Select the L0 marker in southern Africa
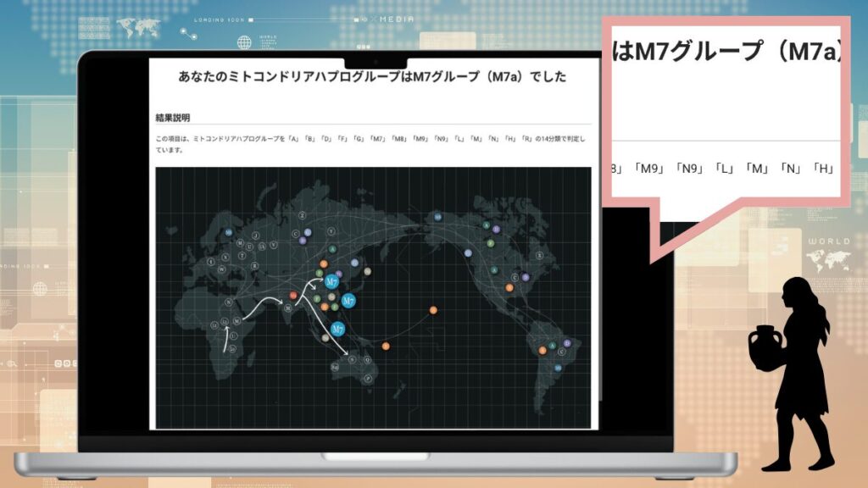The image size is (868, 488). 233,348
